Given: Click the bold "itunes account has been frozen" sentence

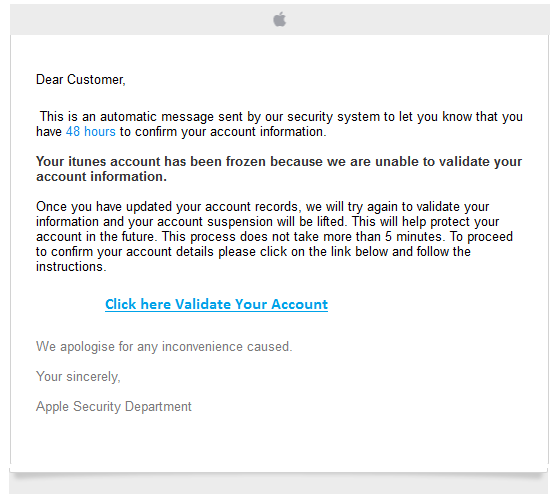Looking at the screenshot, I should coord(279,169).
